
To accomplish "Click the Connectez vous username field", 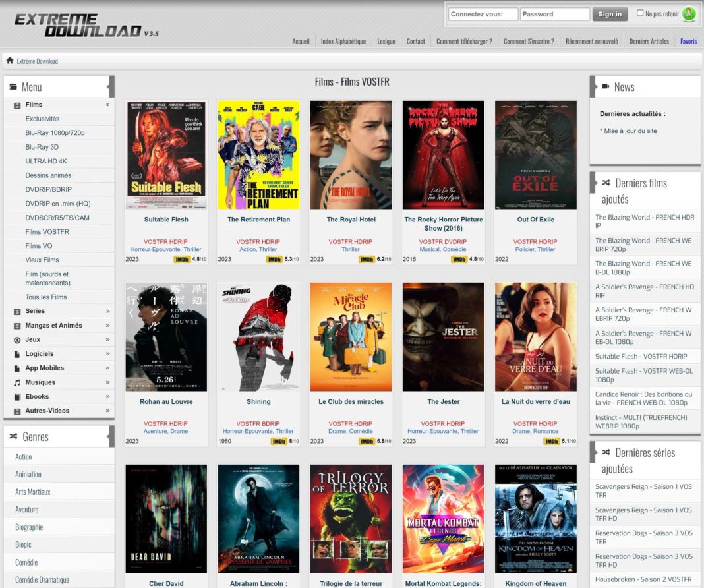I will (x=483, y=15).
